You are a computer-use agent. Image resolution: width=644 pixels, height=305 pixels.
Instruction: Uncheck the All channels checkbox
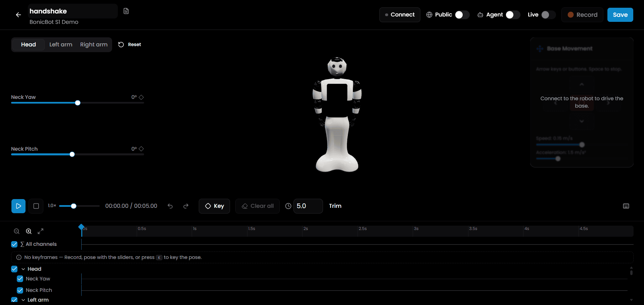click(14, 244)
